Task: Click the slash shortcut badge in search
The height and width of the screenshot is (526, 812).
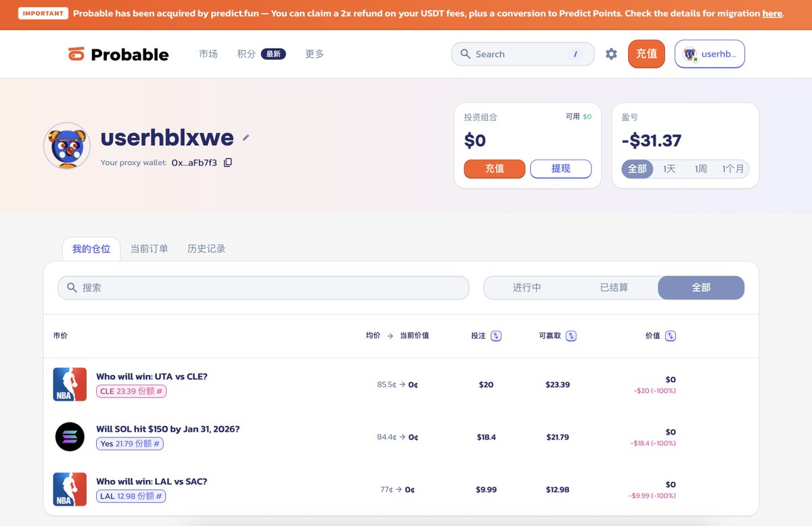Action: coord(575,54)
